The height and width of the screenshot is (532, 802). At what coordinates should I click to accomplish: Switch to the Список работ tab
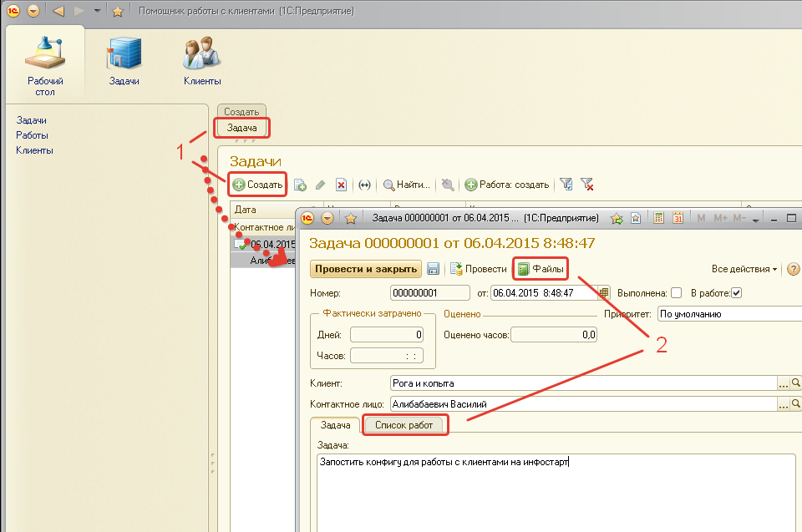click(x=404, y=425)
